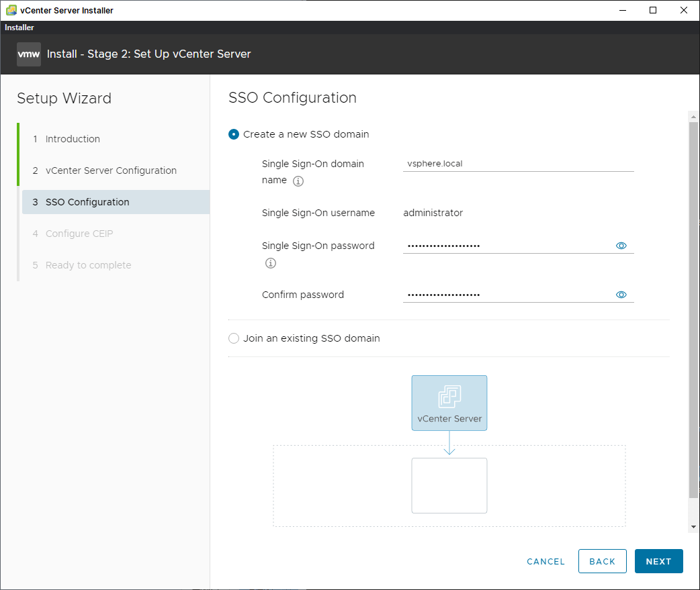Screen dimensions: 700x590
Task: Reveal the Confirm password with eye icon
Action: coord(621,295)
